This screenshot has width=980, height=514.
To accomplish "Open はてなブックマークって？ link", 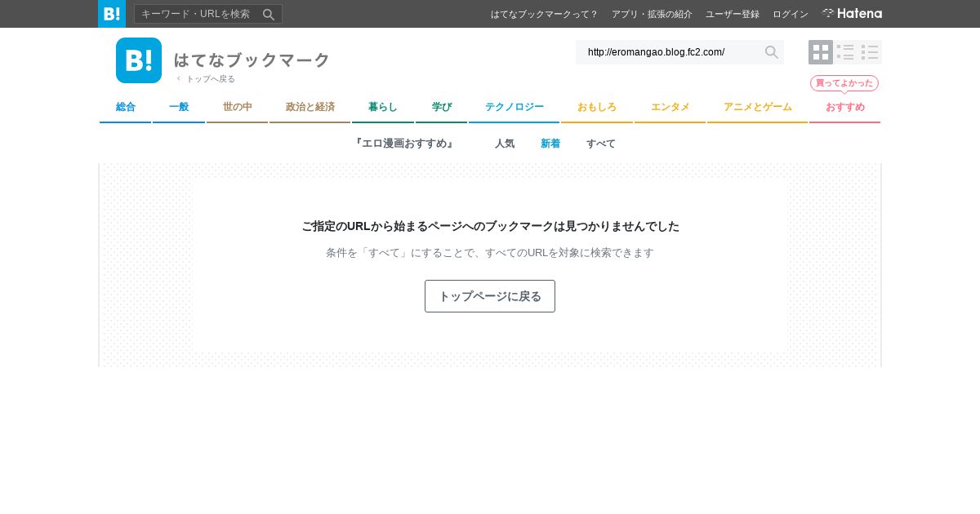I will pyautogui.click(x=545, y=14).
